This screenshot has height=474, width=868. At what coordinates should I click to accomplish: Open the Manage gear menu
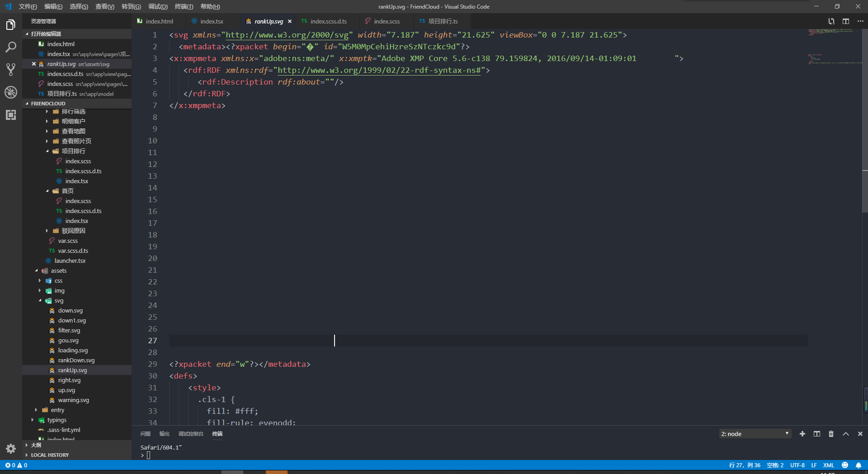coord(11,448)
